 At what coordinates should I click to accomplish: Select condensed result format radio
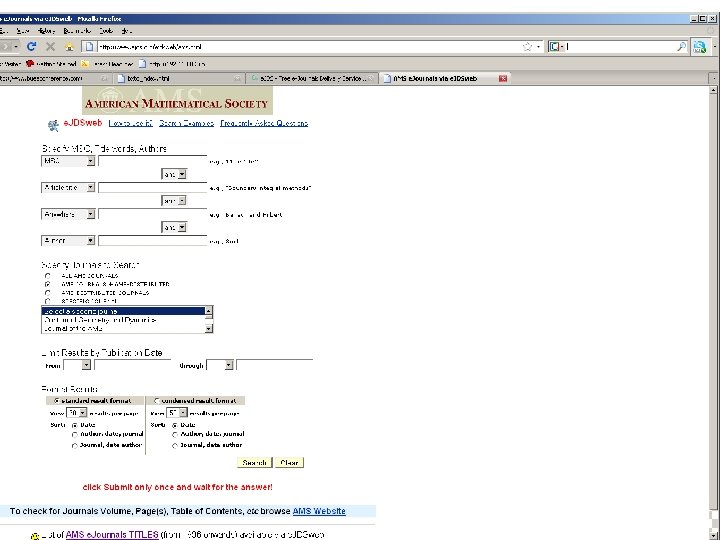click(x=157, y=400)
